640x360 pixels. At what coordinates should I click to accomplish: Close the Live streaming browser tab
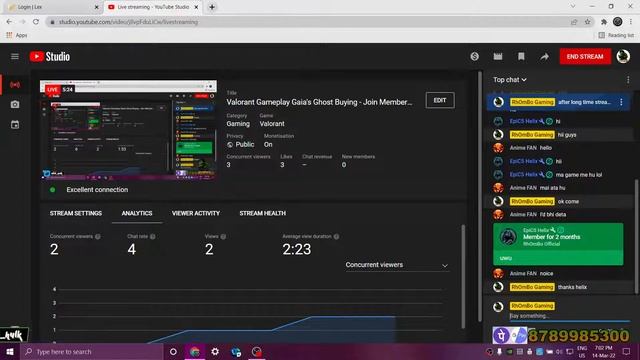[x=196, y=7]
